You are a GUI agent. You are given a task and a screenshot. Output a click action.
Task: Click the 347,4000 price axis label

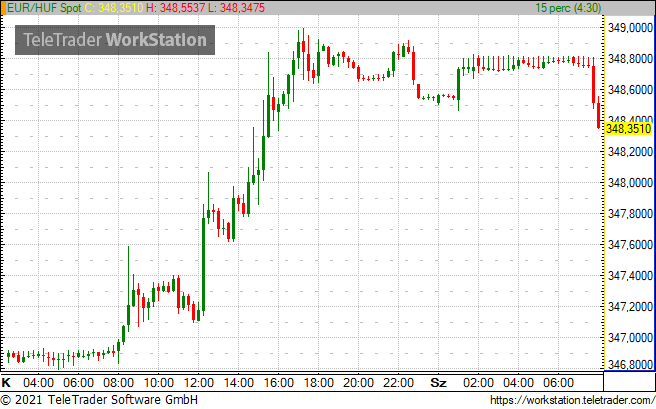click(x=630, y=276)
